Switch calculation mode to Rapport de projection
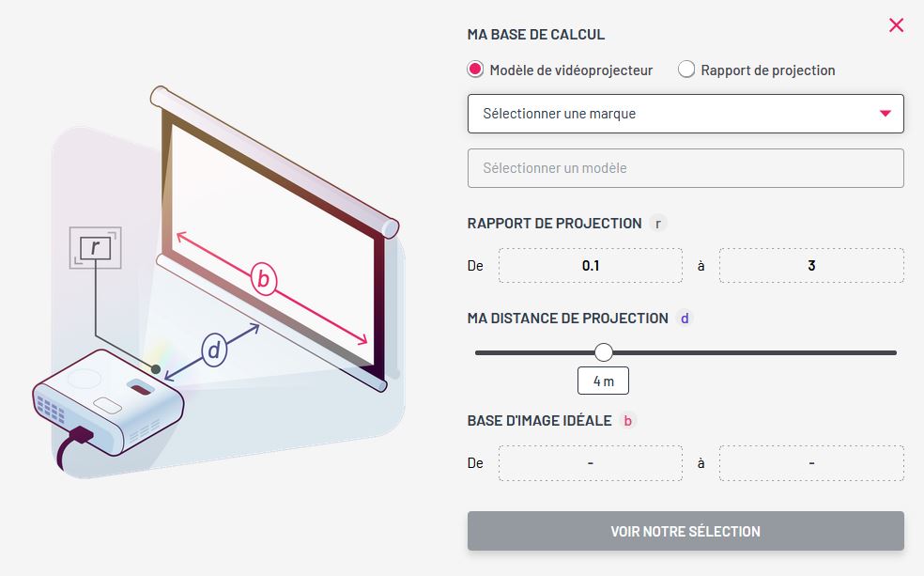 686,69
